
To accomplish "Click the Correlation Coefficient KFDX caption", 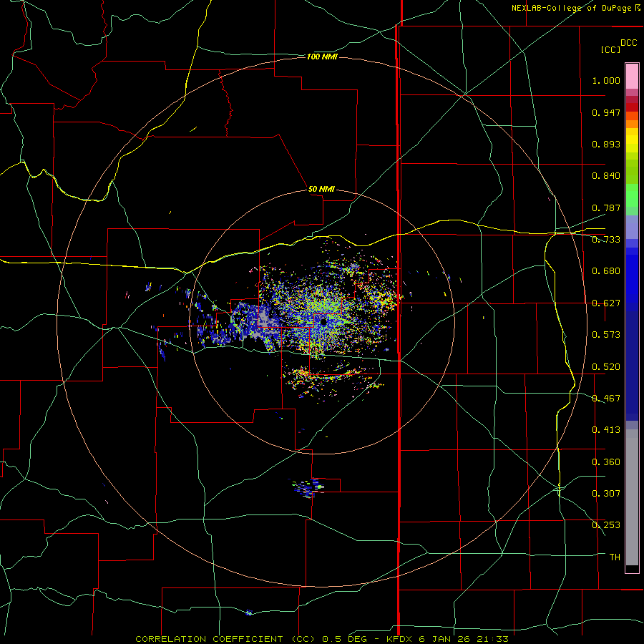I will click(322, 639).
